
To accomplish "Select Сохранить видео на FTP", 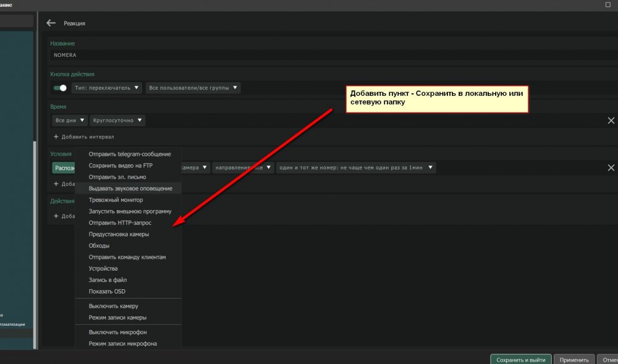I will click(x=128, y=166).
